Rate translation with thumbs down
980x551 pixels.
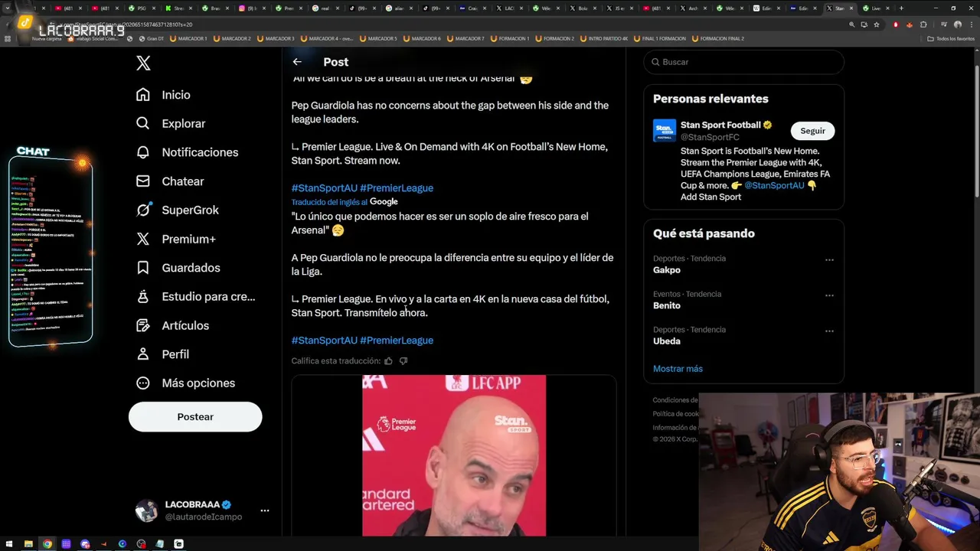403,361
